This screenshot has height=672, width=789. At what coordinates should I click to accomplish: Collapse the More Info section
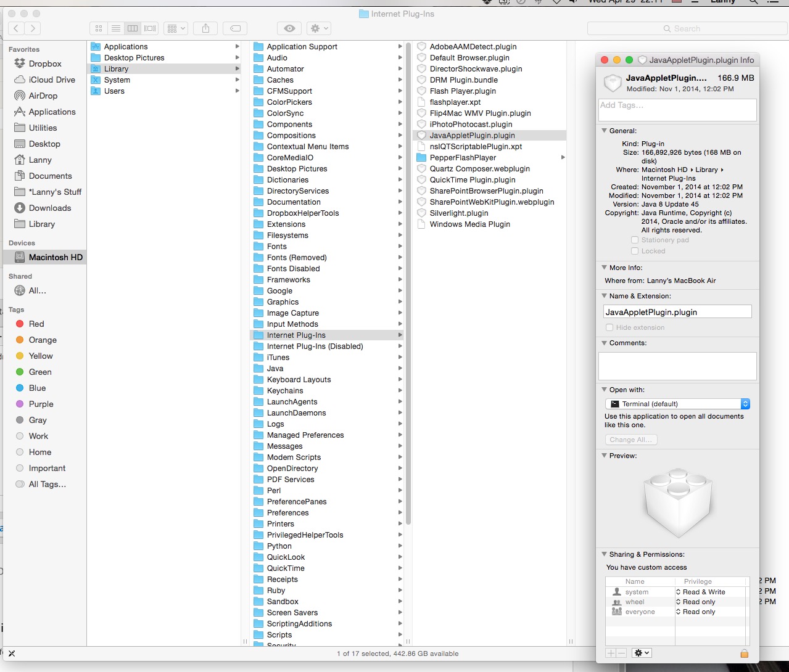click(x=605, y=268)
